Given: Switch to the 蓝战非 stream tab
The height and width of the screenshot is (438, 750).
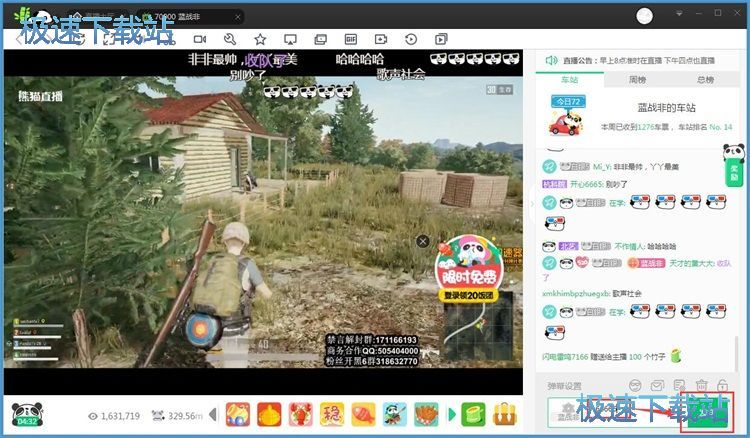Looking at the screenshot, I should click(x=189, y=17).
